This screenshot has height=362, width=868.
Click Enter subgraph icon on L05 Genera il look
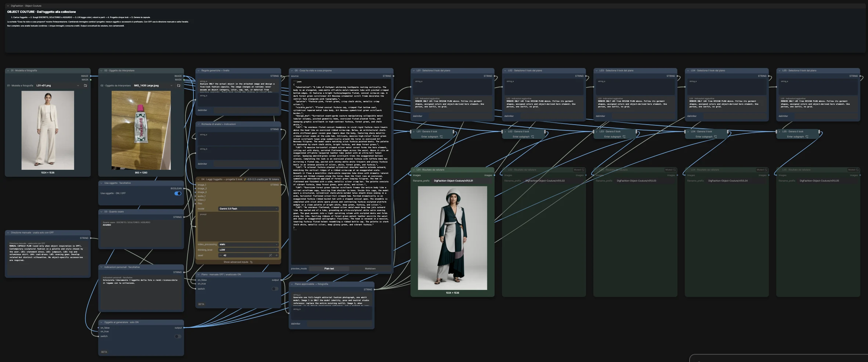[807, 137]
